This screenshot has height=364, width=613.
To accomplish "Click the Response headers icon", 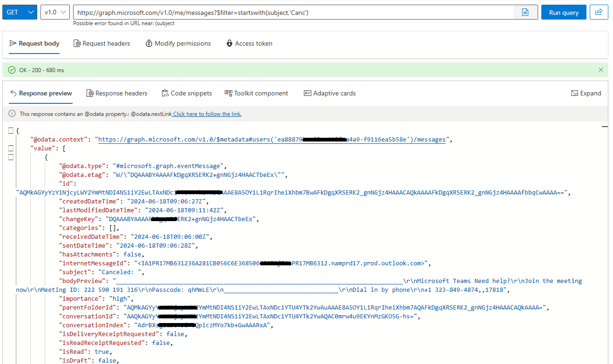I will [x=90, y=93].
